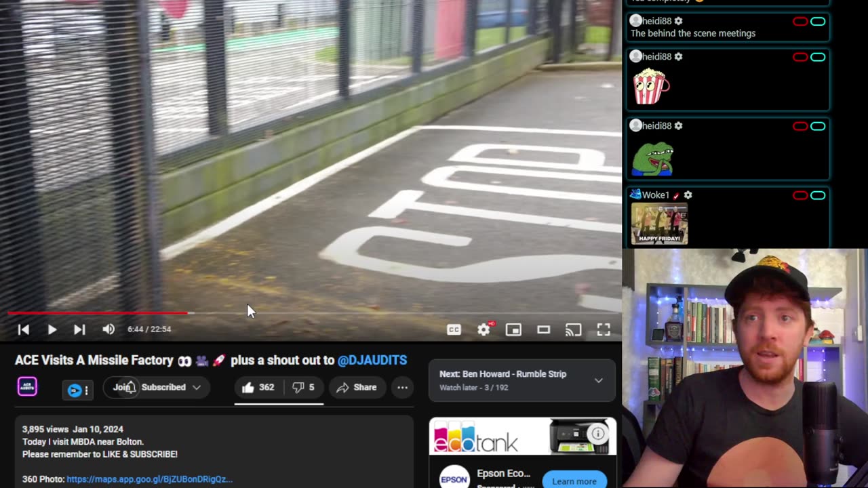
Task: Click gear icon next to heidi88 'behind the scene' message
Action: tap(678, 22)
